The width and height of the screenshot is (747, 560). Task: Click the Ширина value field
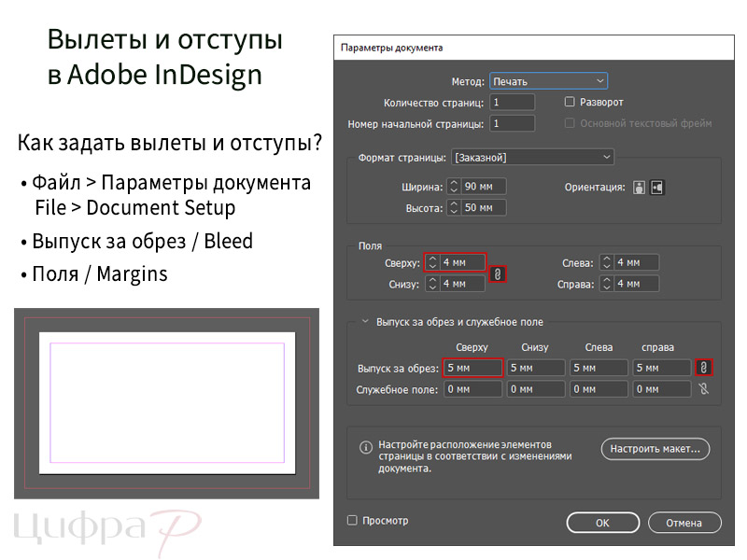484,186
